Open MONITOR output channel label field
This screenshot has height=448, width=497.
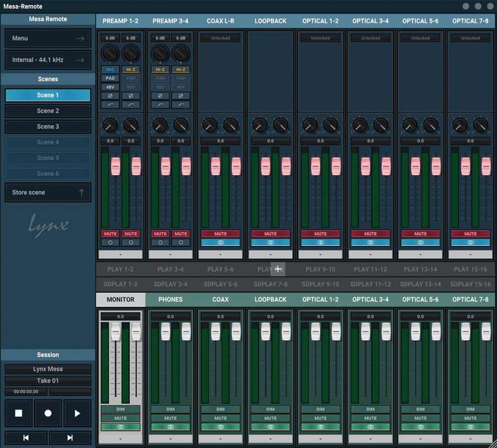pos(120,439)
